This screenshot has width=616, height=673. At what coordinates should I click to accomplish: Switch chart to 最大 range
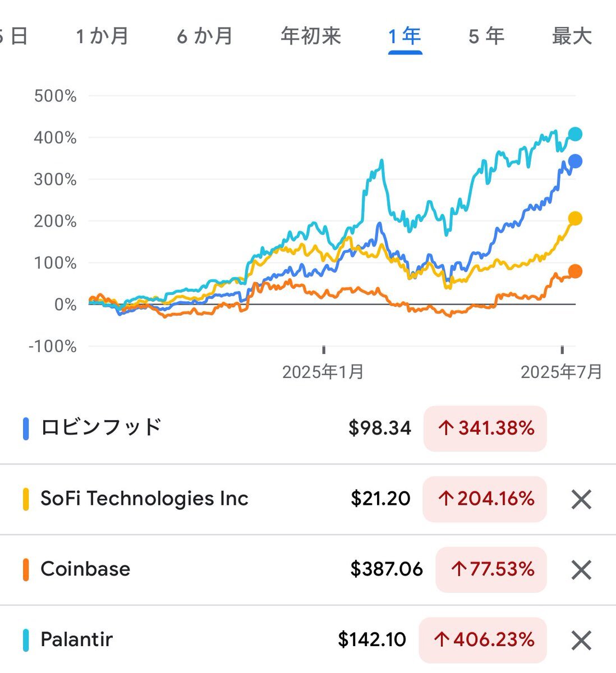(x=572, y=36)
